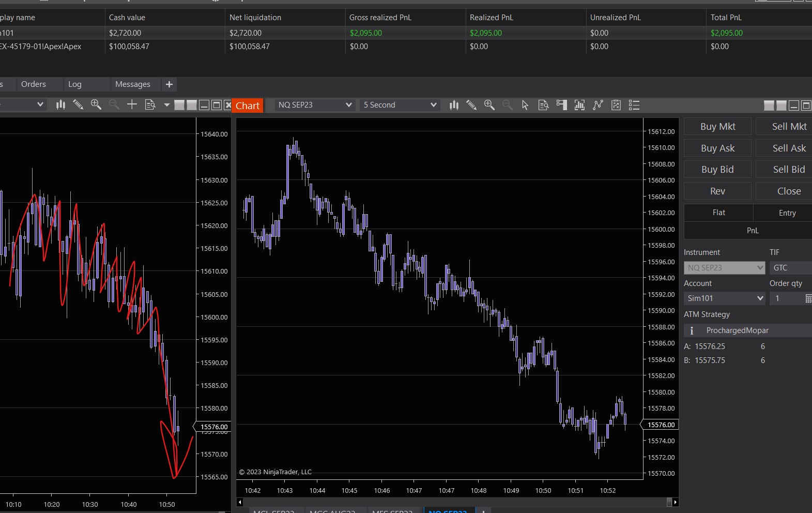Open the Sim101 account dropdown
The image size is (812, 513).
724,298
